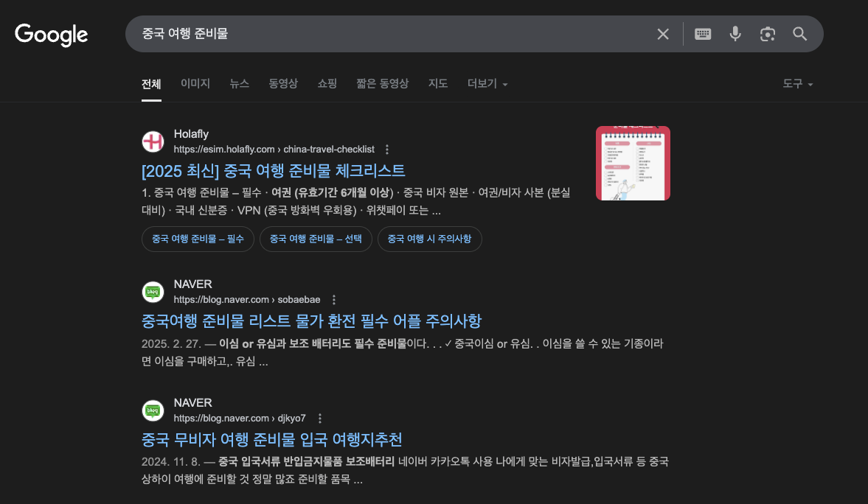Click the 중국 여행 준비물 – 선택 chip
Viewport: 868px width, 504px height.
coord(316,239)
